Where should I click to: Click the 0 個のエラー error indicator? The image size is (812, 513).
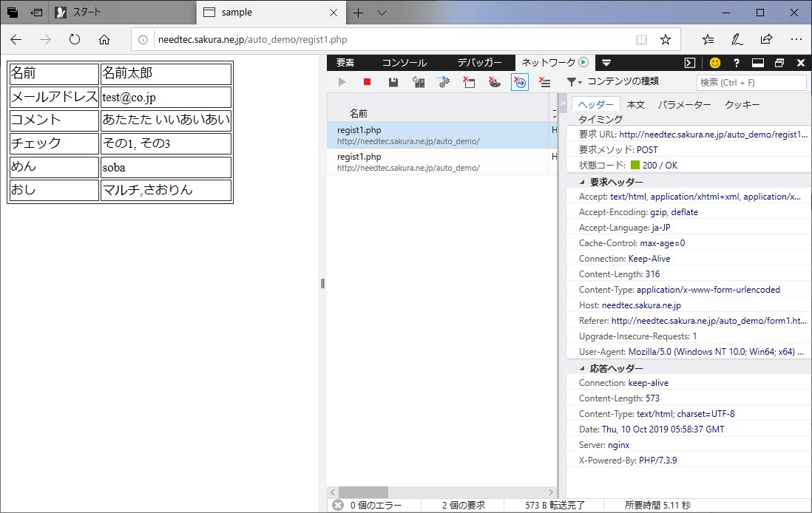coord(368,505)
